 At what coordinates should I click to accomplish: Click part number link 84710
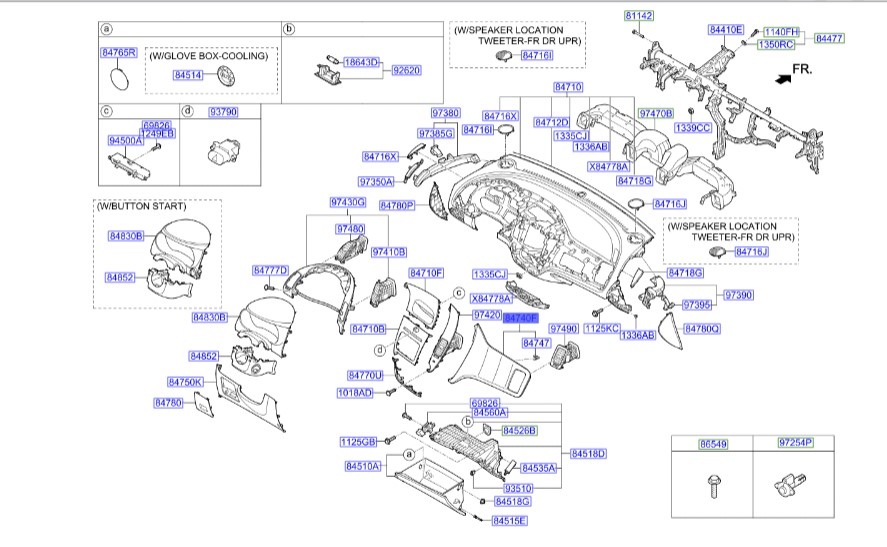click(x=568, y=87)
